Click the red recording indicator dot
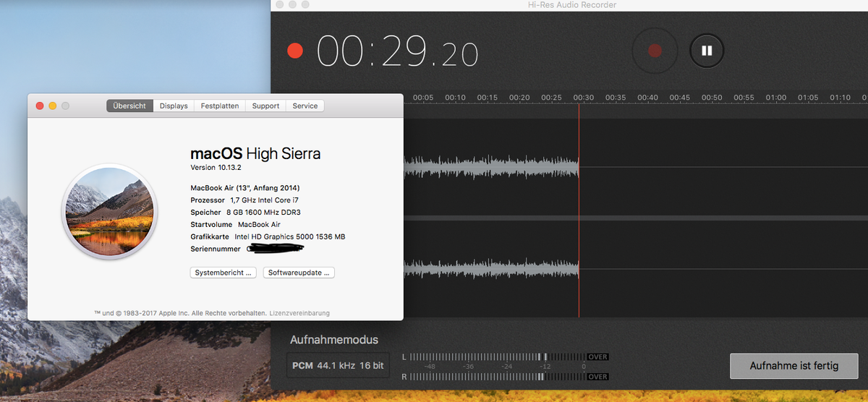 pyautogui.click(x=295, y=51)
